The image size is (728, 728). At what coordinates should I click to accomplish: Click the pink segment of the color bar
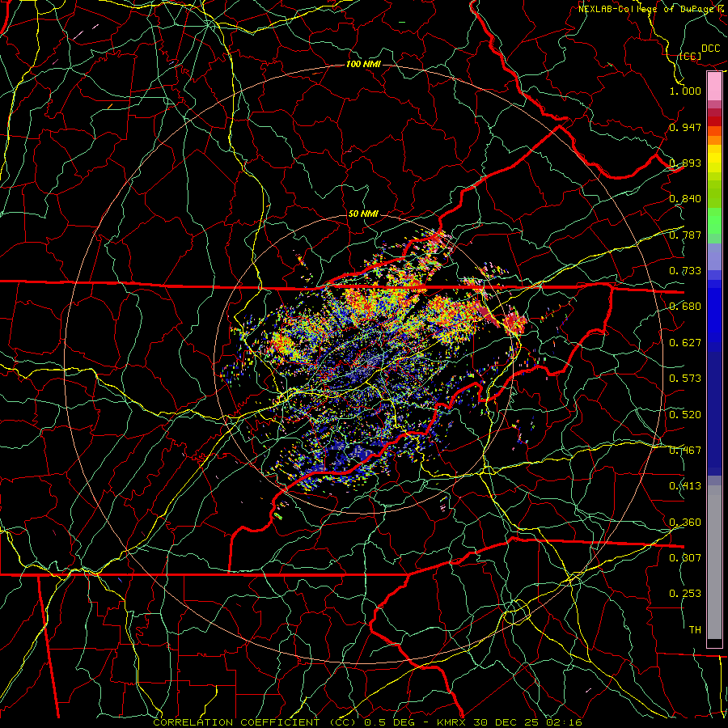click(714, 86)
